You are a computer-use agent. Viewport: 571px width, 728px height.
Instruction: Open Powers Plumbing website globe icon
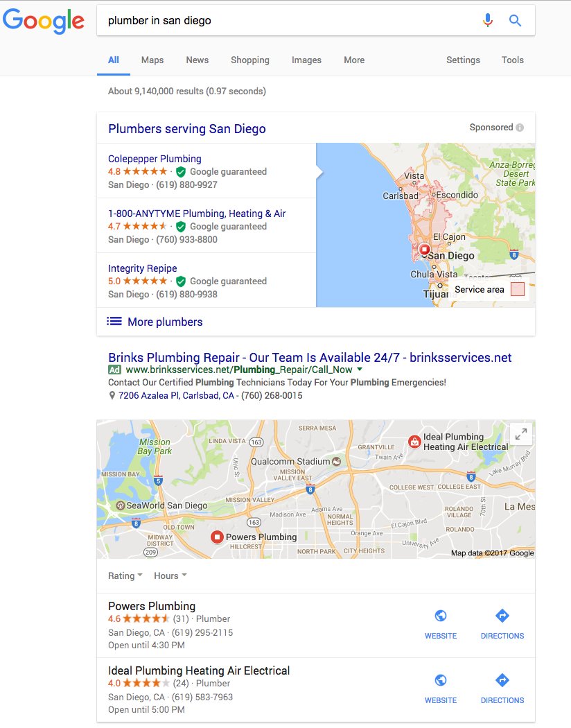coord(441,616)
